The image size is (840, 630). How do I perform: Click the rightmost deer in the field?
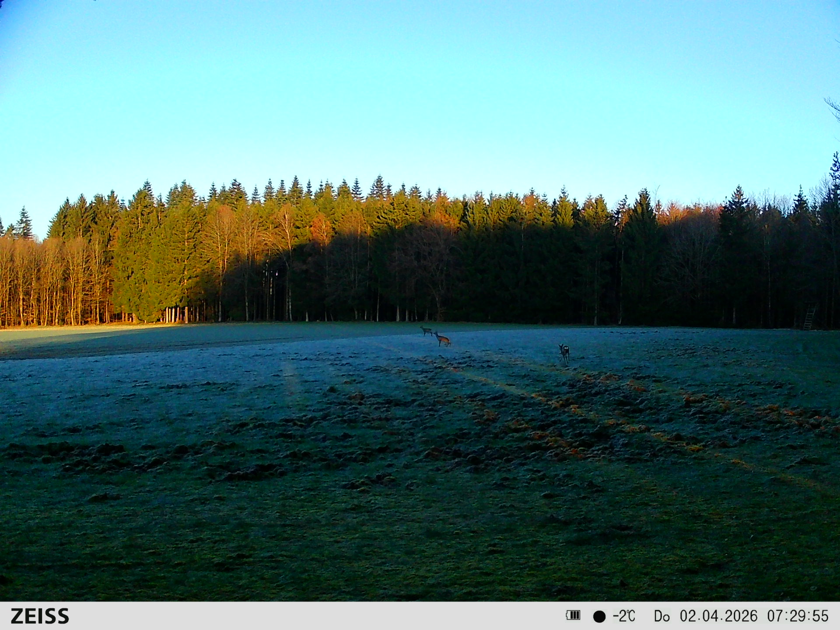tap(564, 352)
